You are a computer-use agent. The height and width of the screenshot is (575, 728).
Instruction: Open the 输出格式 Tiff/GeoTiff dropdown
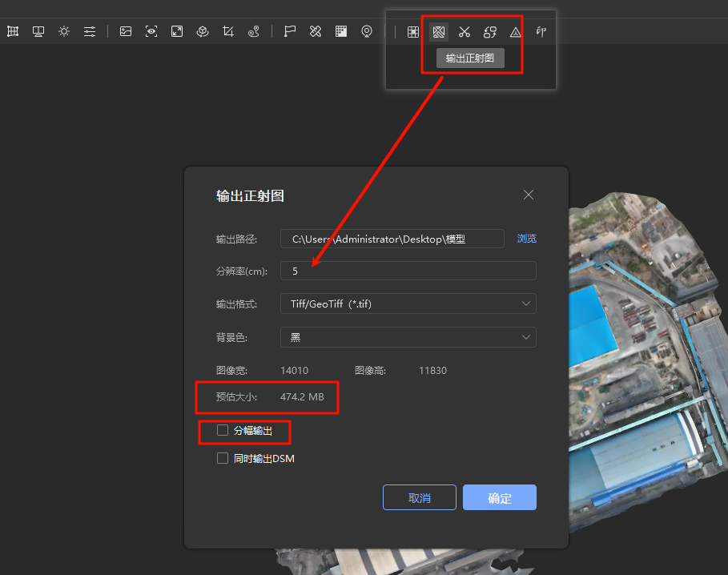tap(408, 304)
